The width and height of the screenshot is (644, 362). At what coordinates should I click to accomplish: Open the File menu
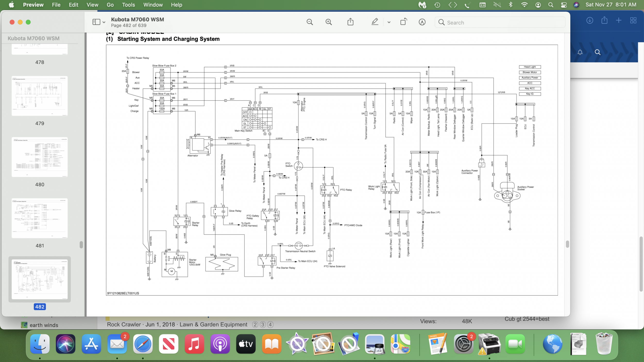click(56, 5)
